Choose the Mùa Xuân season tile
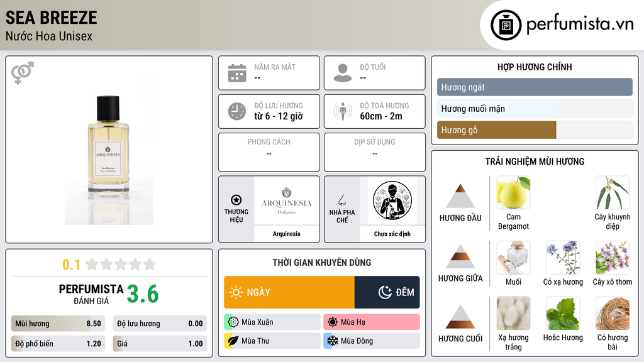Screen dimensions: 644x362 point(272,322)
